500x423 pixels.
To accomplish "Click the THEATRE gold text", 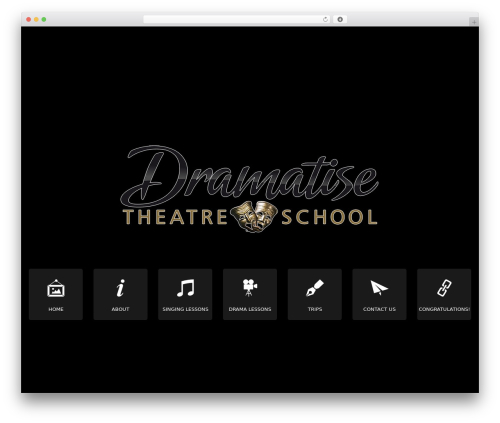I will (175, 217).
